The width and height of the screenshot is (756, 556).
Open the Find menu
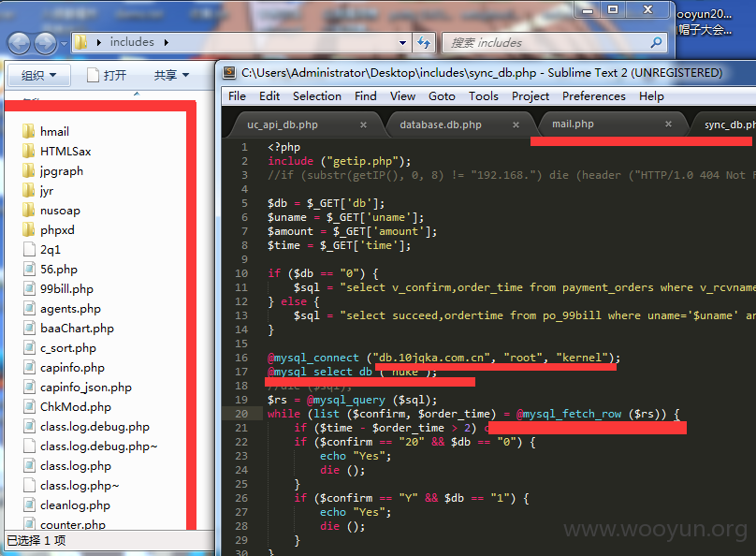[x=366, y=96]
